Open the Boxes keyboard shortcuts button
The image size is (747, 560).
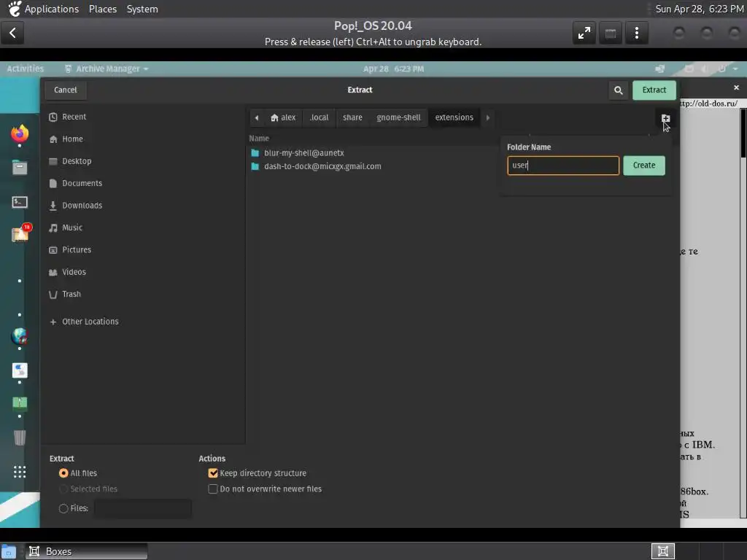611,33
